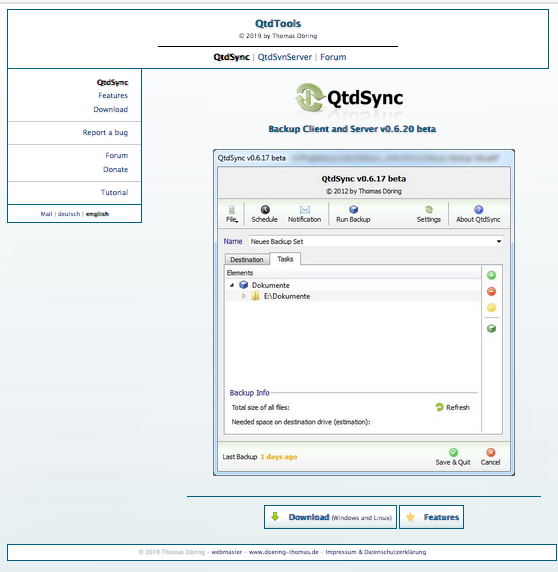Click the Notification envelope icon
The image size is (558, 572).
(305, 209)
